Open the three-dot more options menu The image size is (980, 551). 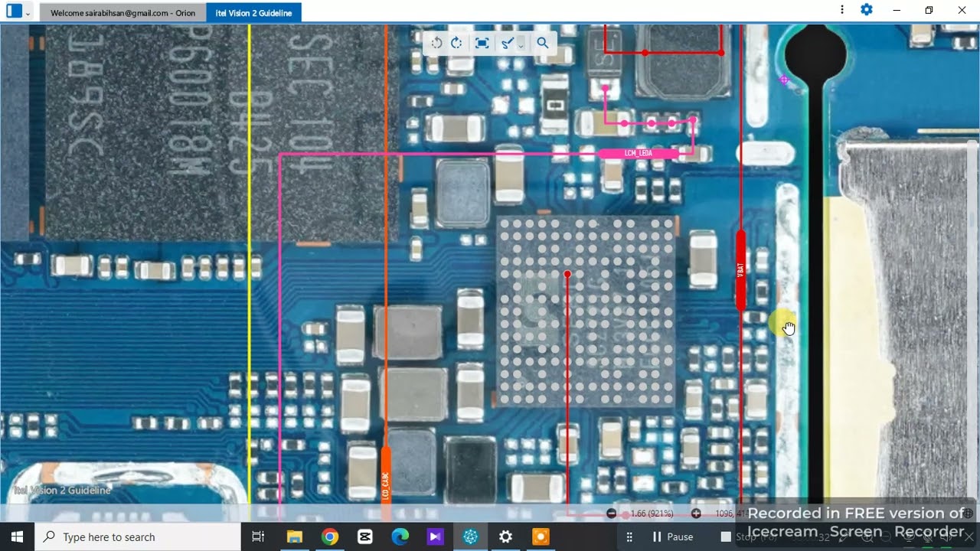tap(842, 10)
